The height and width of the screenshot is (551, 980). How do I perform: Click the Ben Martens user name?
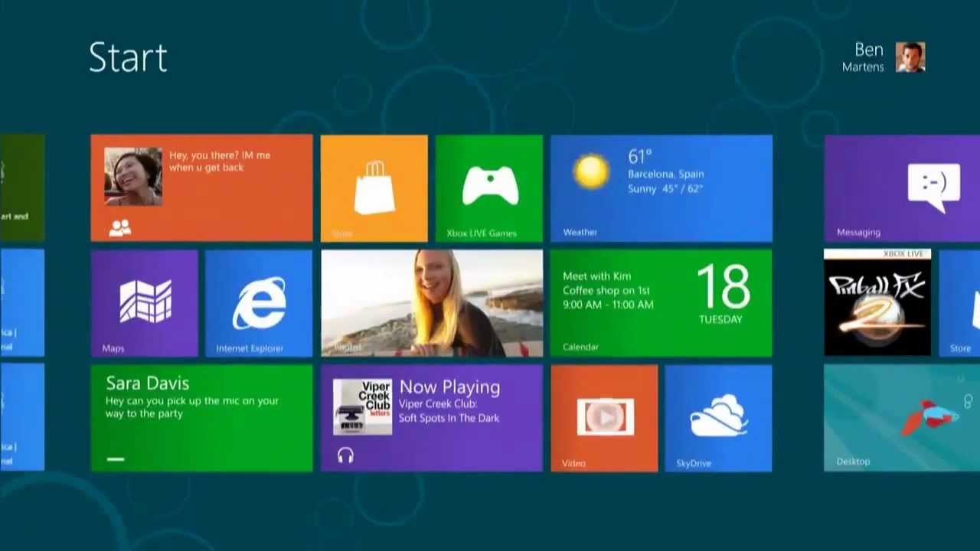[x=863, y=57]
